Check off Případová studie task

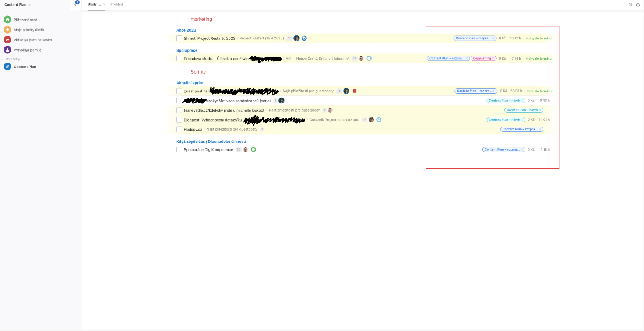(179, 59)
